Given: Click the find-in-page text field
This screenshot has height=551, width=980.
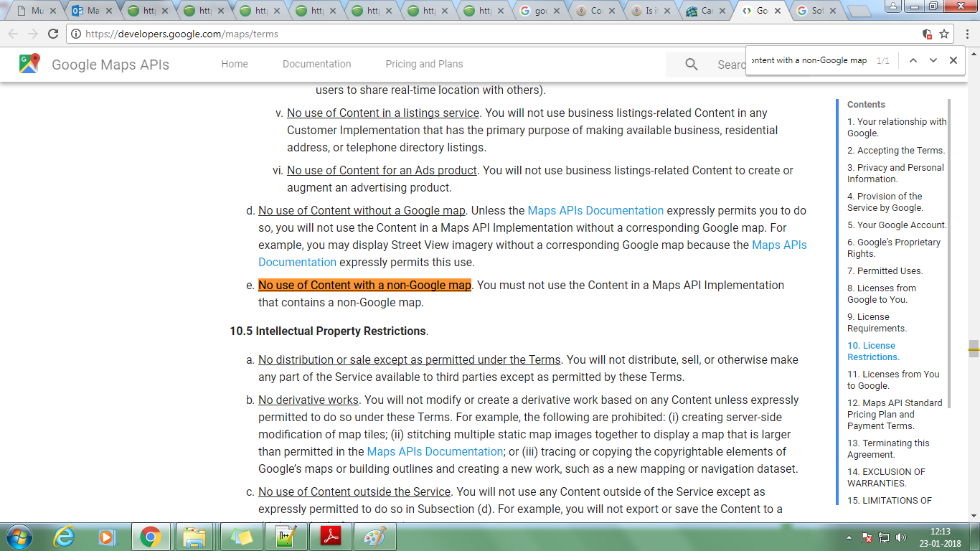Looking at the screenshot, I should tap(809, 60).
